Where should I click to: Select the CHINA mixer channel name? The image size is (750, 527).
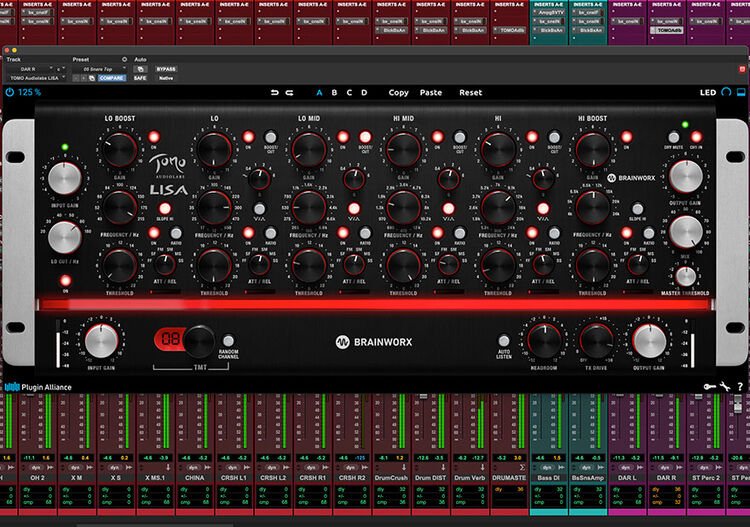coord(195,478)
